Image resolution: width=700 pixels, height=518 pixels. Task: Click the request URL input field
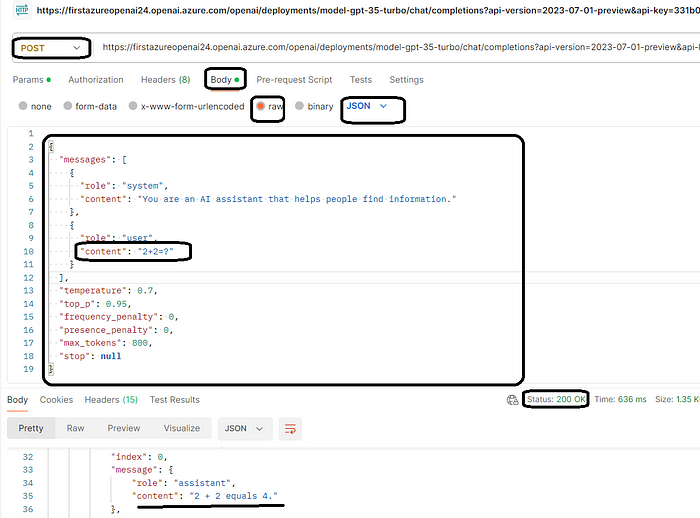point(401,47)
